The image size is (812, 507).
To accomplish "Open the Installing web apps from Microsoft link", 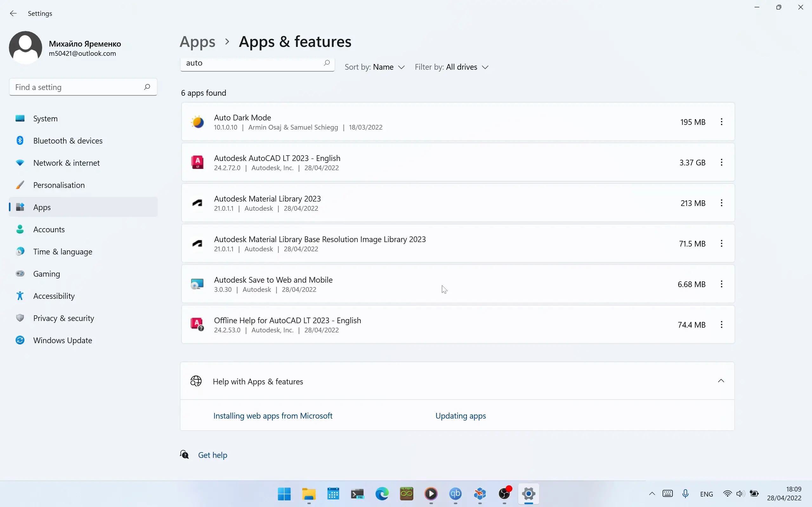I will point(273,416).
